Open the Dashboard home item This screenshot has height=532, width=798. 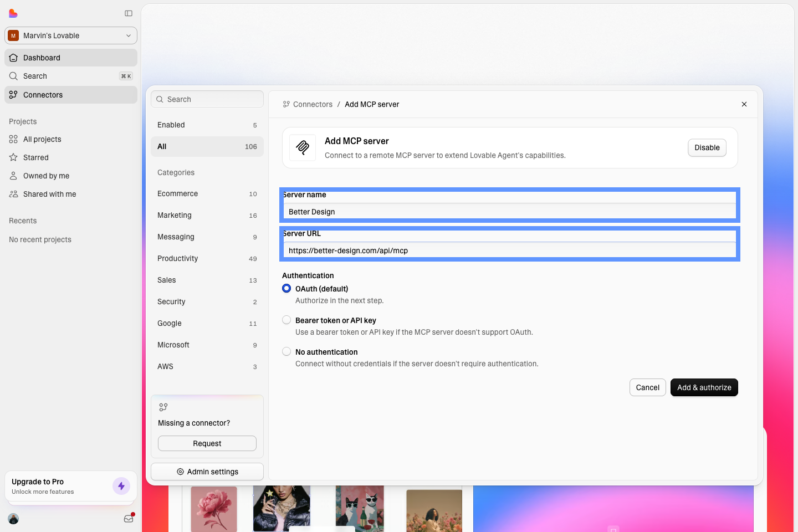coord(71,58)
